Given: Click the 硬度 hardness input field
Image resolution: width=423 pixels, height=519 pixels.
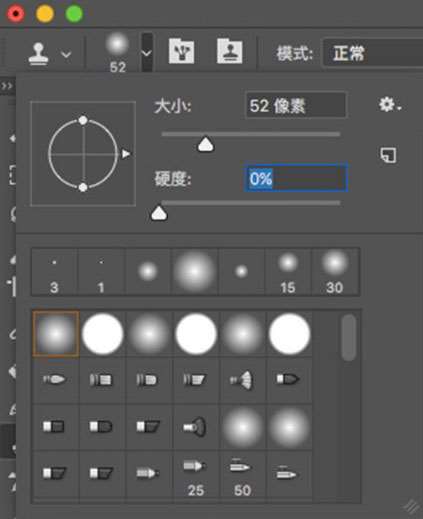Looking at the screenshot, I should point(296,178).
